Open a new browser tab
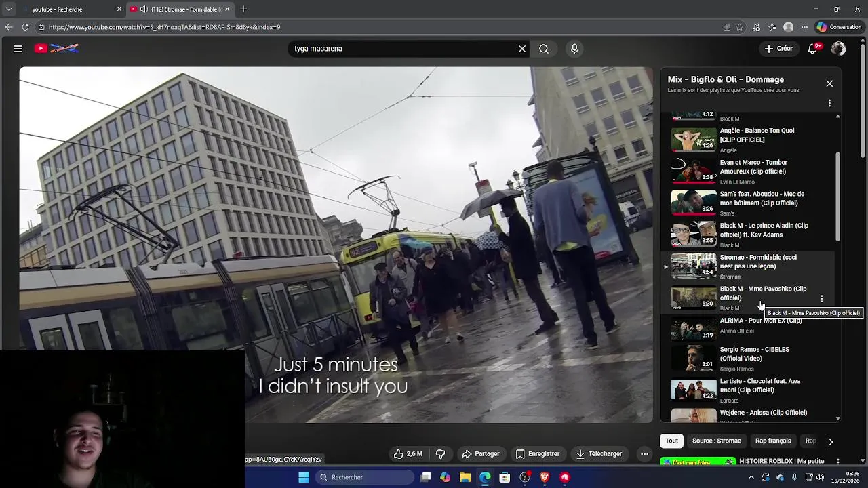Viewport: 868px width, 488px height. [x=243, y=9]
